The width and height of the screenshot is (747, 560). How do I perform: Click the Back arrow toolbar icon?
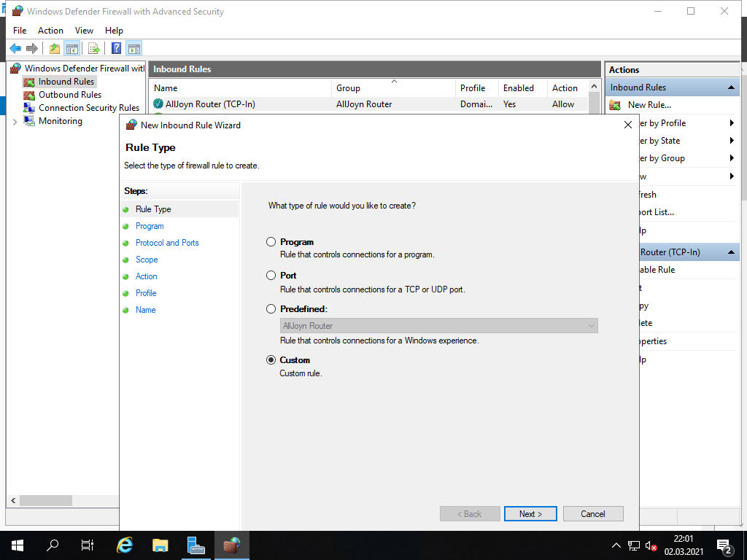[15, 49]
